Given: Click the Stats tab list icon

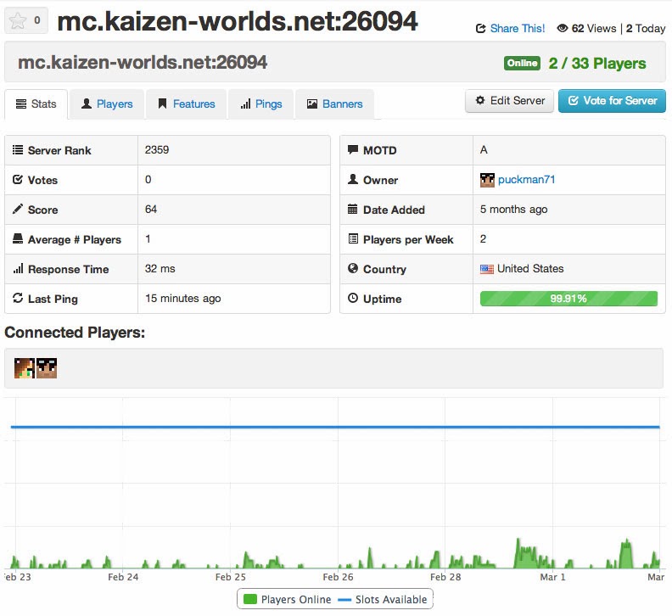Looking at the screenshot, I should click(x=21, y=104).
